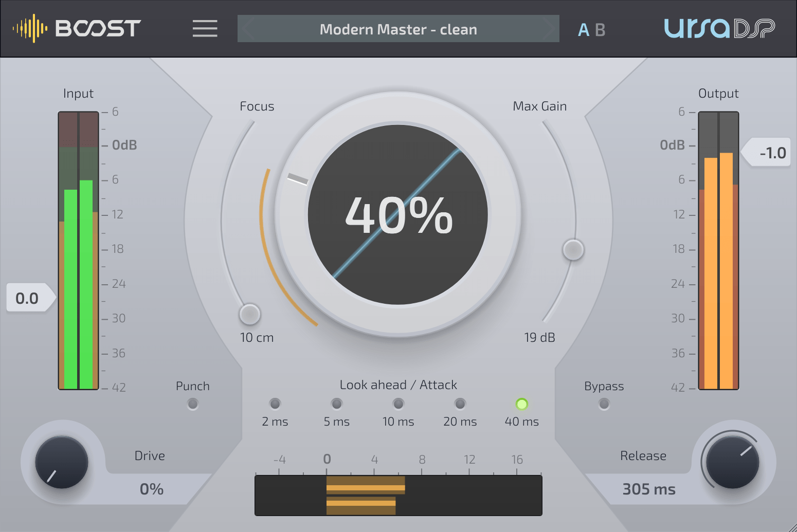Image resolution: width=797 pixels, height=532 pixels.
Task: Toggle the Punch LED
Action: pyautogui.click(x=193, y=404)
